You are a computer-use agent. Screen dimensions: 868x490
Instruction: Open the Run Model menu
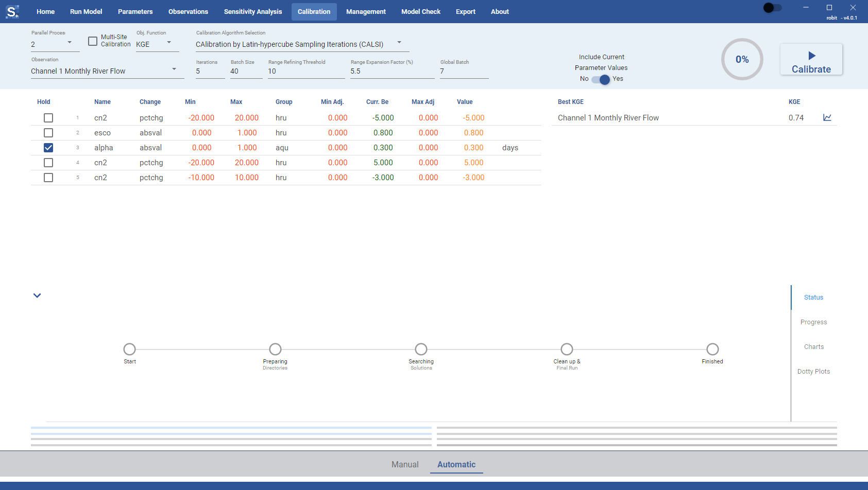86,11
